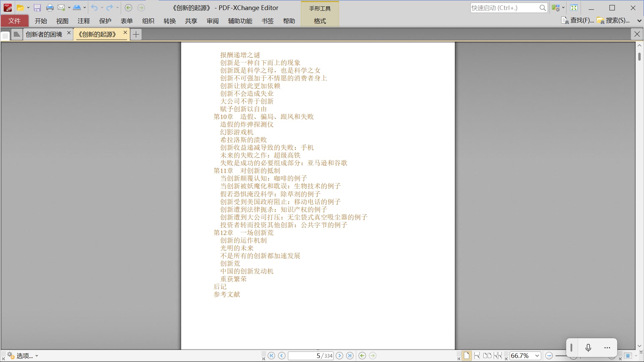Click next page arrow in status bar
Image resolution: width=644 pixels, height=362 pixels.
[x=339, y=356]
